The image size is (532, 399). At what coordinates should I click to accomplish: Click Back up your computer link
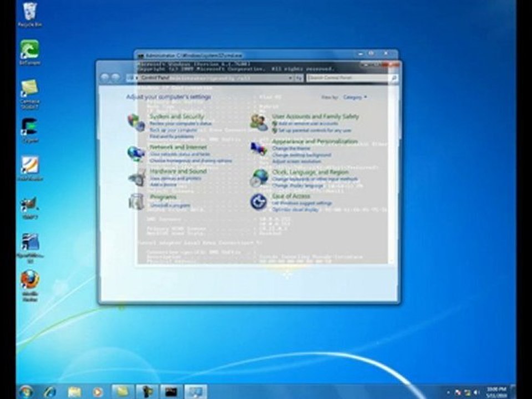click(x=173, y=130)
